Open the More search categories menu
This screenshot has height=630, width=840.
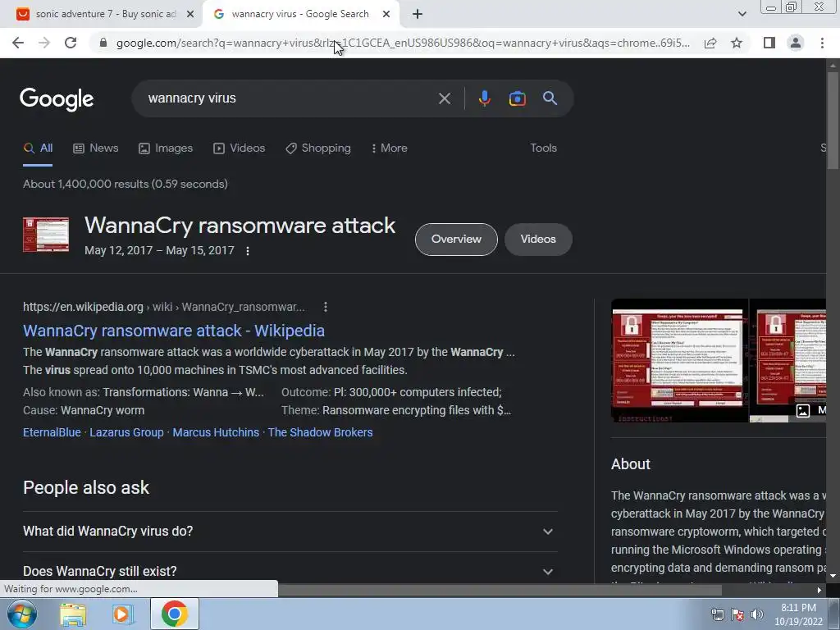pyautogui.click(x=389, y=148)
